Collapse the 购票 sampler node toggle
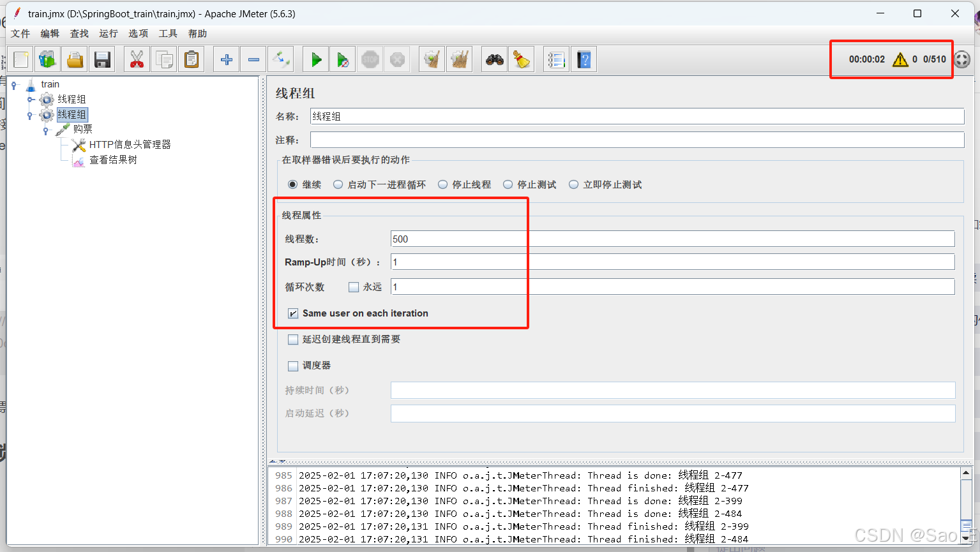This screenshot has width=980, height=552. point(46,130)
